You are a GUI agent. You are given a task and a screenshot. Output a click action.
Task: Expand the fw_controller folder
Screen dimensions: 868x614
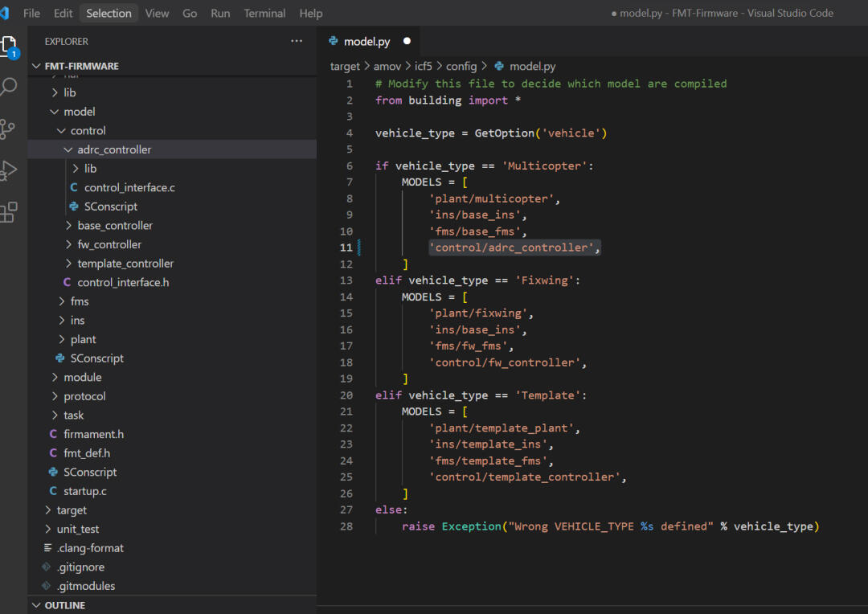pyautogui.click(x=108, y=244)
